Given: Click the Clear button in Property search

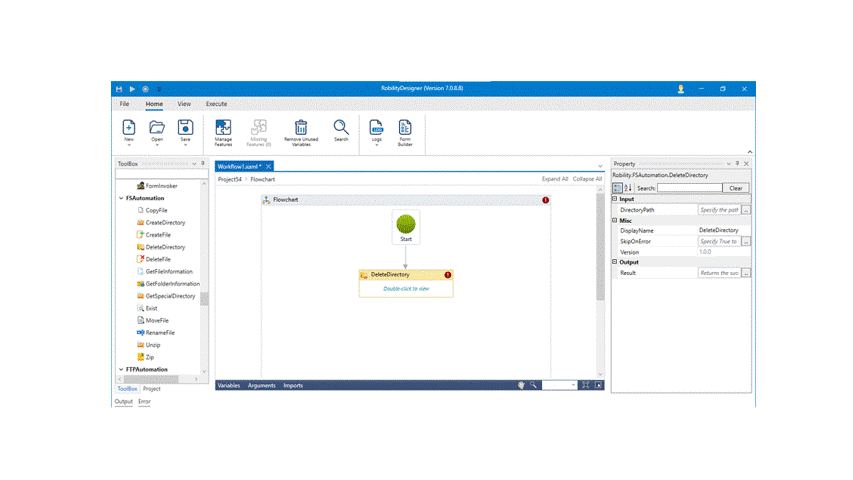Looking at the screenshot, I should click(736, 188).
